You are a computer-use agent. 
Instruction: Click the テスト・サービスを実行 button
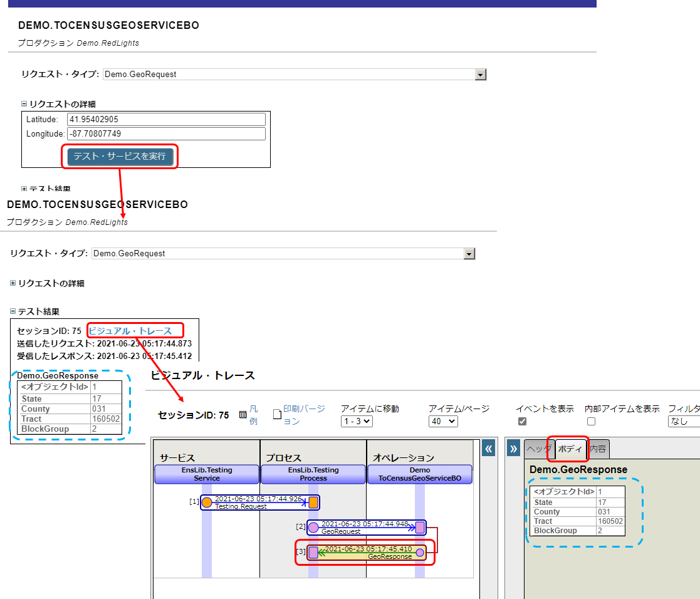click(120, 157)
